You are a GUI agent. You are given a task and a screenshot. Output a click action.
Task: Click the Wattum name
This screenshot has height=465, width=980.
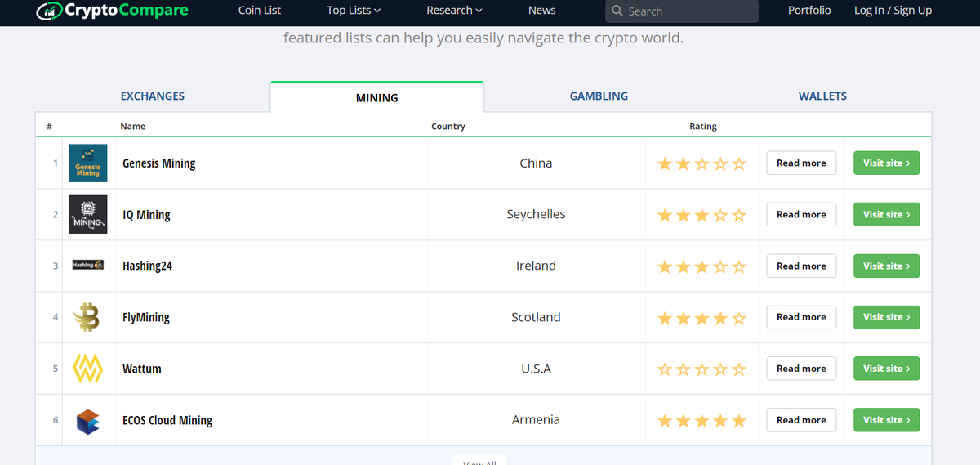pos(142,369)
